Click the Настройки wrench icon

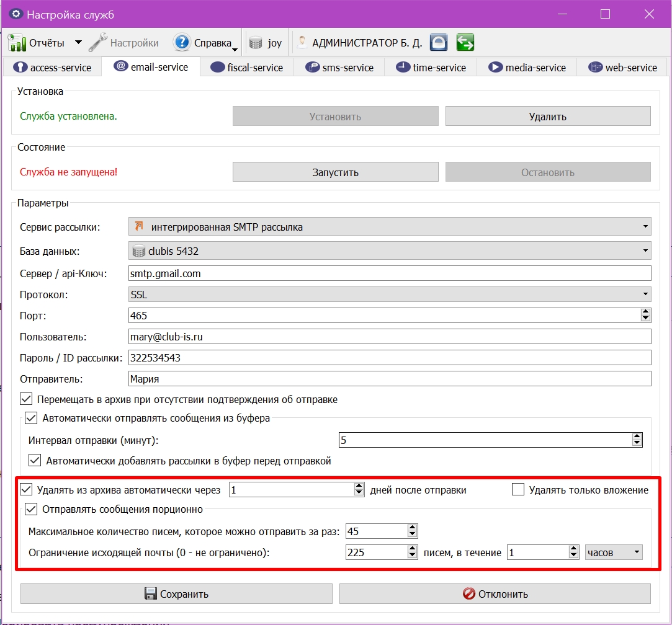(x=98, y=42)
